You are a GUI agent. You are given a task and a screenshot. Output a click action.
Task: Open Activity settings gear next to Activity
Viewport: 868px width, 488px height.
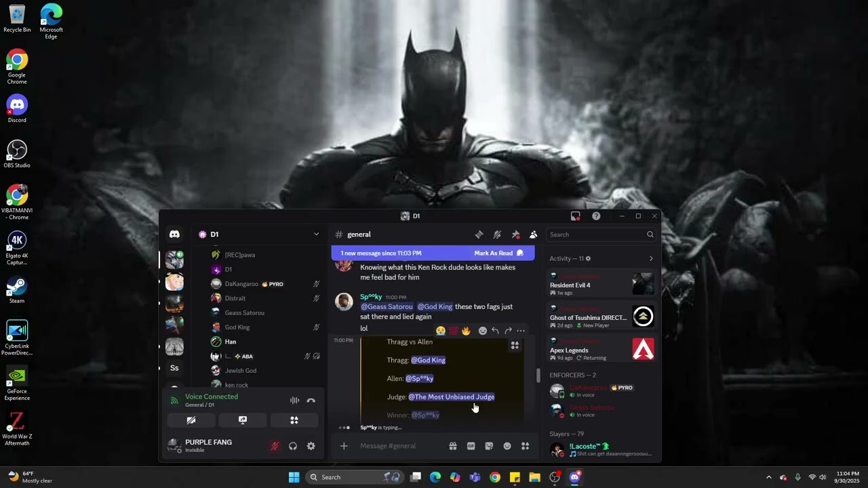click(x=588, y=258)
